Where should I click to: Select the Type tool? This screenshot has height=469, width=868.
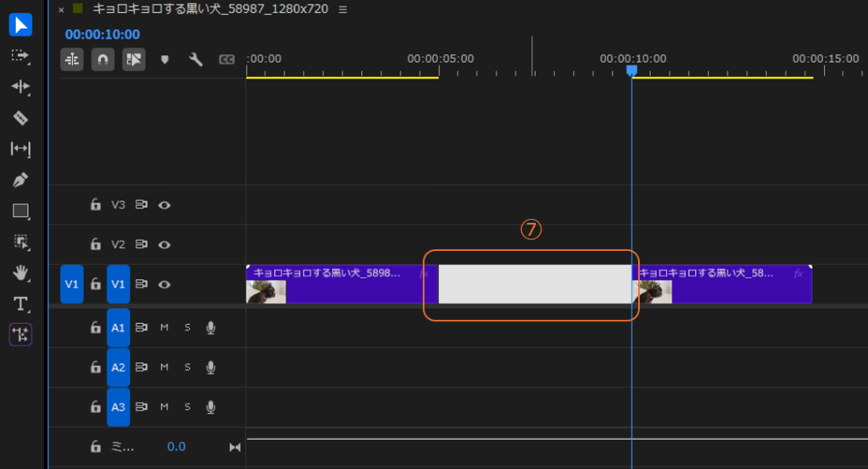tap(20, 304)
